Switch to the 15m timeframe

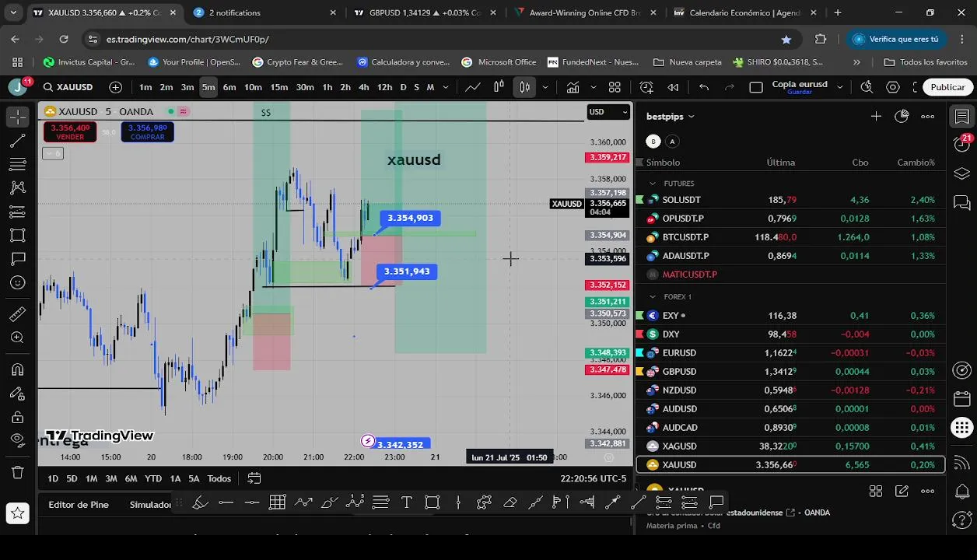point(278,87)
